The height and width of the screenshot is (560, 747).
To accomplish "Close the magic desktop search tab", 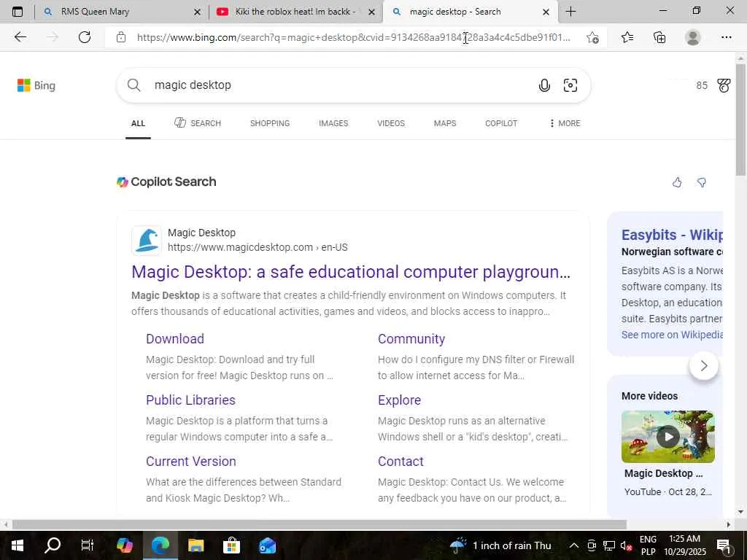I will coord(546,12).
